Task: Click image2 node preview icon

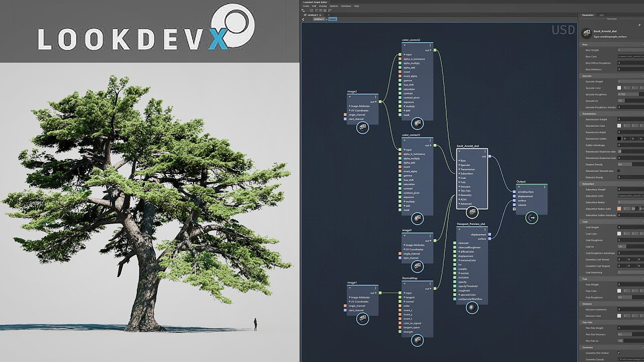Action: tap(362, 128)
